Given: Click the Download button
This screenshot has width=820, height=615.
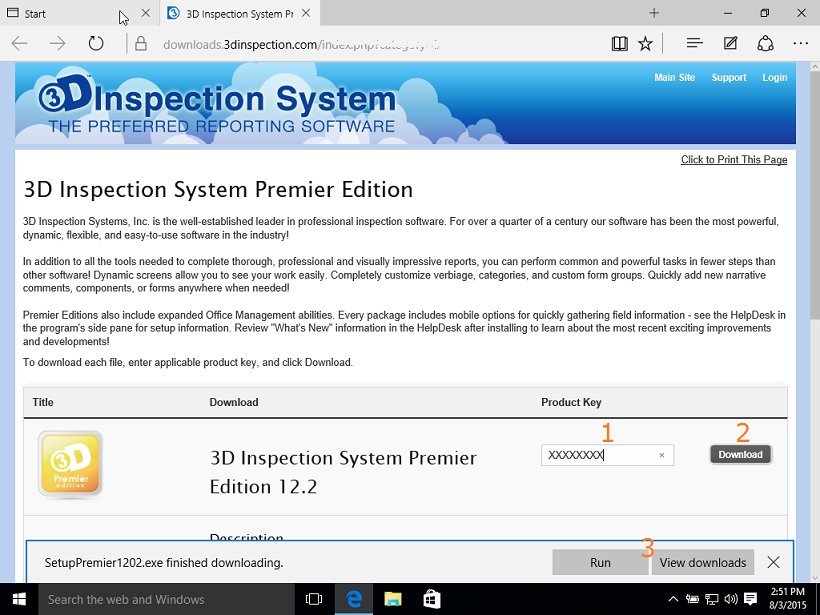Looking at the screenshot, I should (x=740, y=454).
